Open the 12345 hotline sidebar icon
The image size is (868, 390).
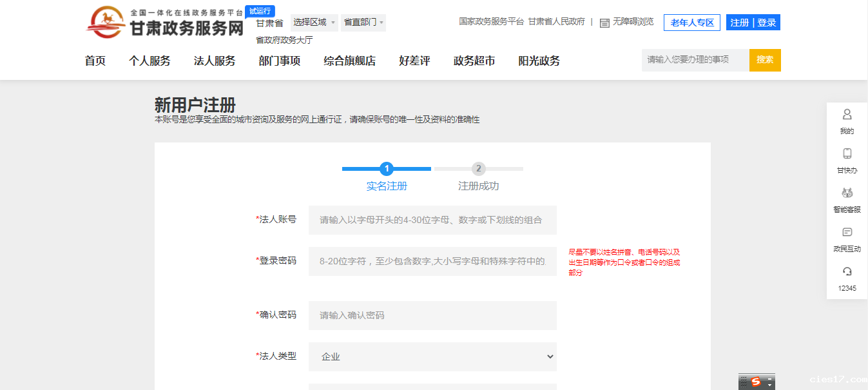[x=846, y=277]
